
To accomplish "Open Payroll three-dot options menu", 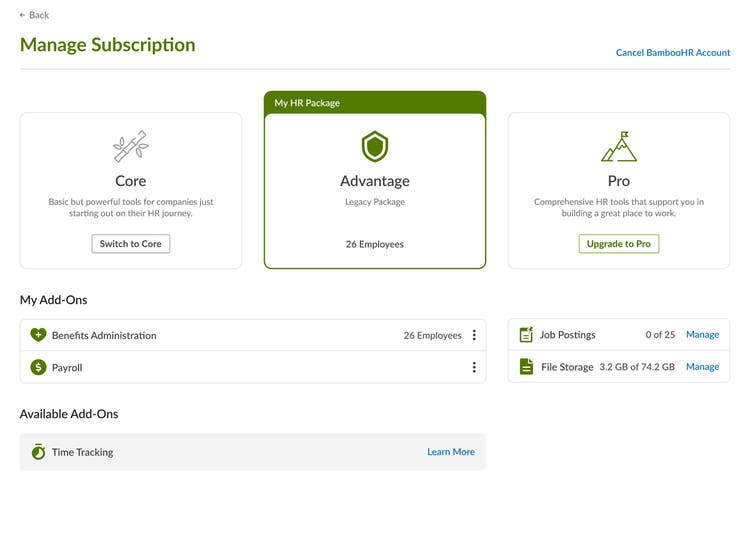I will tap(474, 367).
